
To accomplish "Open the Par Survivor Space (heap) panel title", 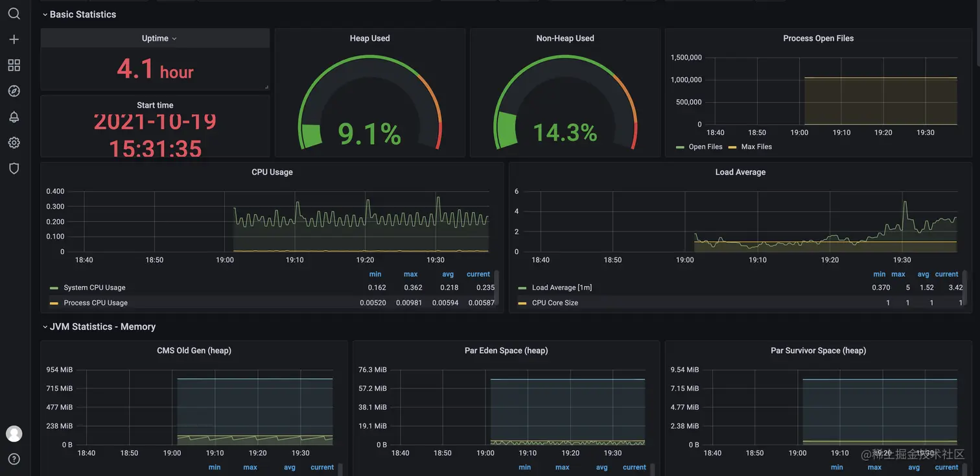I will [818, 351].
